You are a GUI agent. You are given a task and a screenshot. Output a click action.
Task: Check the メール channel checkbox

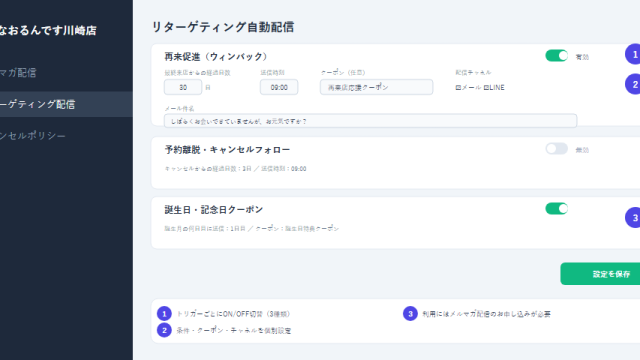[458, 87]
